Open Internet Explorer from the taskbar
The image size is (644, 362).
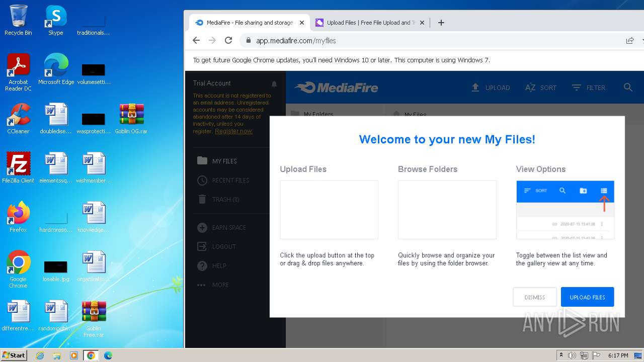click(40, 355)
